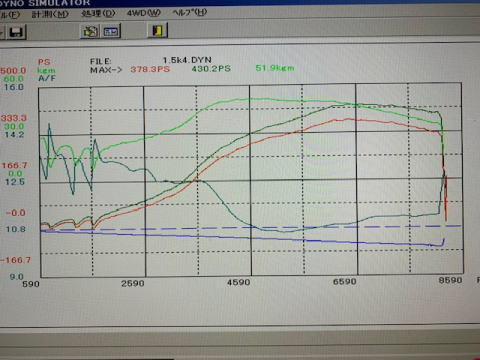This screenshot has width=480, height=360.
Task: Open the file menu ending in (F)
Action: tap(9, 15)
